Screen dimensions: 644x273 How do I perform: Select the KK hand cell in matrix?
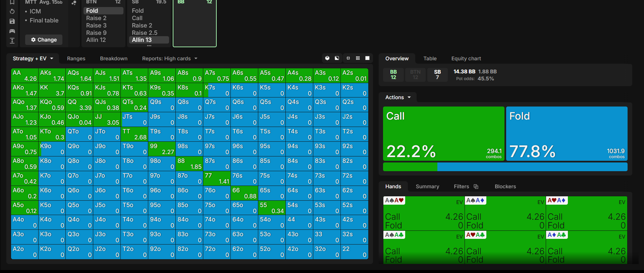[52, 90]
